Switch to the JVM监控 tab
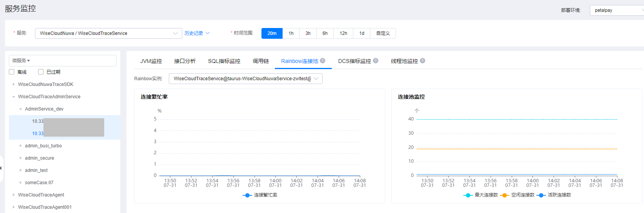 coord(151,61)
